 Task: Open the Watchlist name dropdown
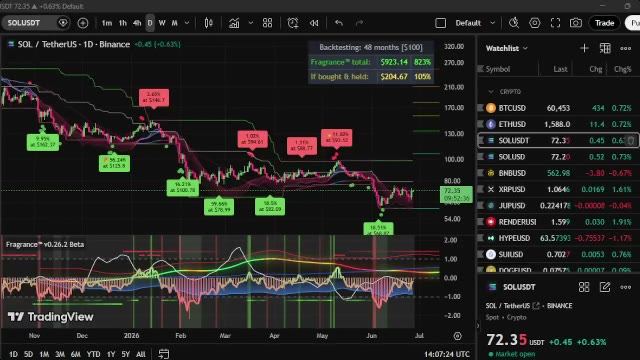coord(506,48)
